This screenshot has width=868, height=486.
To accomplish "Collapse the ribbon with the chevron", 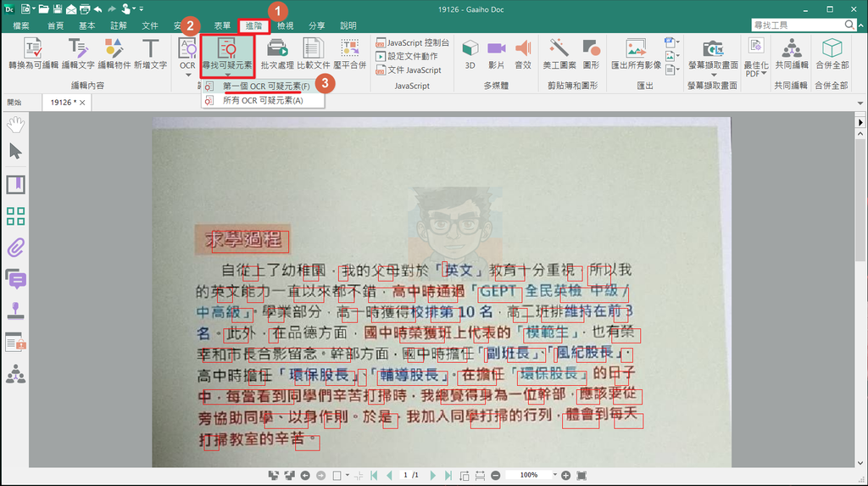I will [x=861, y=25].
